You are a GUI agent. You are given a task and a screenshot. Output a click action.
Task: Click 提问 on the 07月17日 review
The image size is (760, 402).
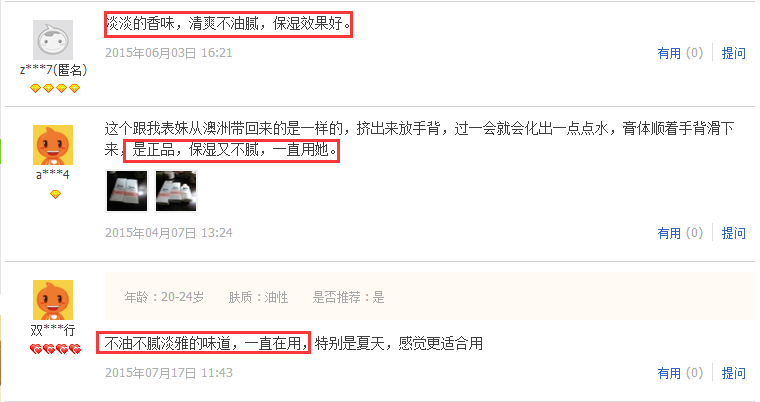(x=733, y=373)
